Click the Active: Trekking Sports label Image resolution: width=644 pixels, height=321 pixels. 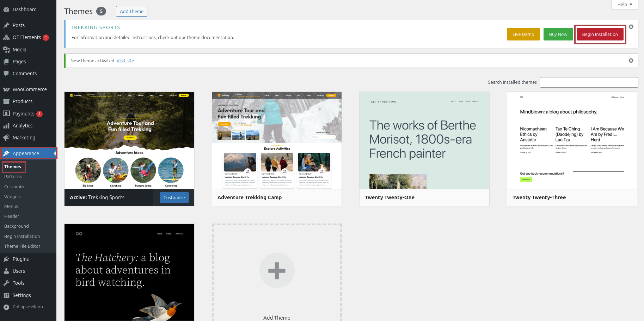coord(97,197)
